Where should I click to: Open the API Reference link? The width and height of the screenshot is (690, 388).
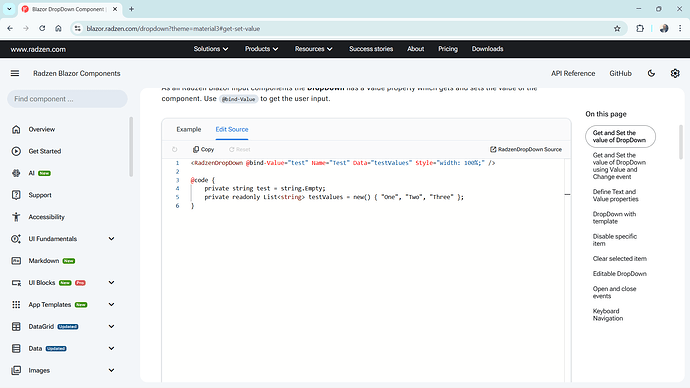(573, 73)
